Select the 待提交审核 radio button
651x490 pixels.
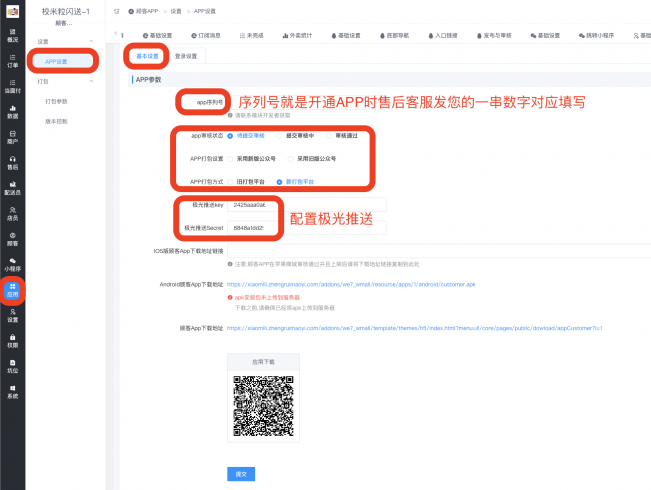pos(231,134)
